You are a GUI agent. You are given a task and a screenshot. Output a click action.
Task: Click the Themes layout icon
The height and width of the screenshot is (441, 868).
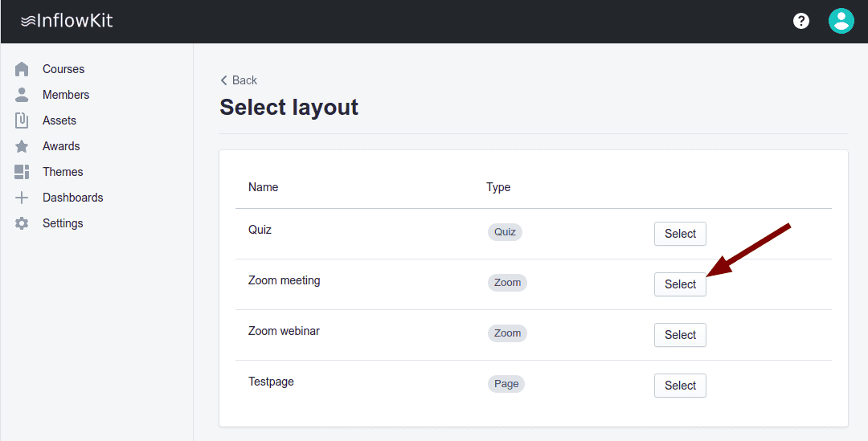point(22,172)
